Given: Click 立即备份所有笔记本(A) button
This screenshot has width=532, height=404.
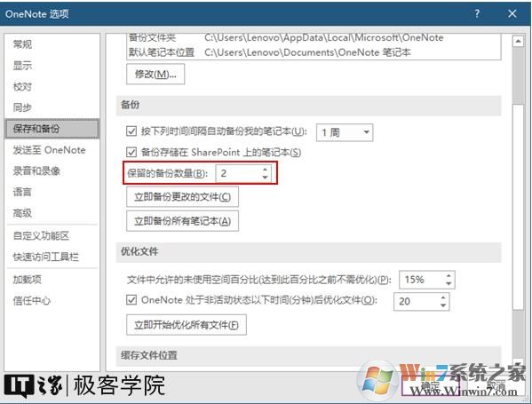Looking at the screenshot, I should click(183, 221).
